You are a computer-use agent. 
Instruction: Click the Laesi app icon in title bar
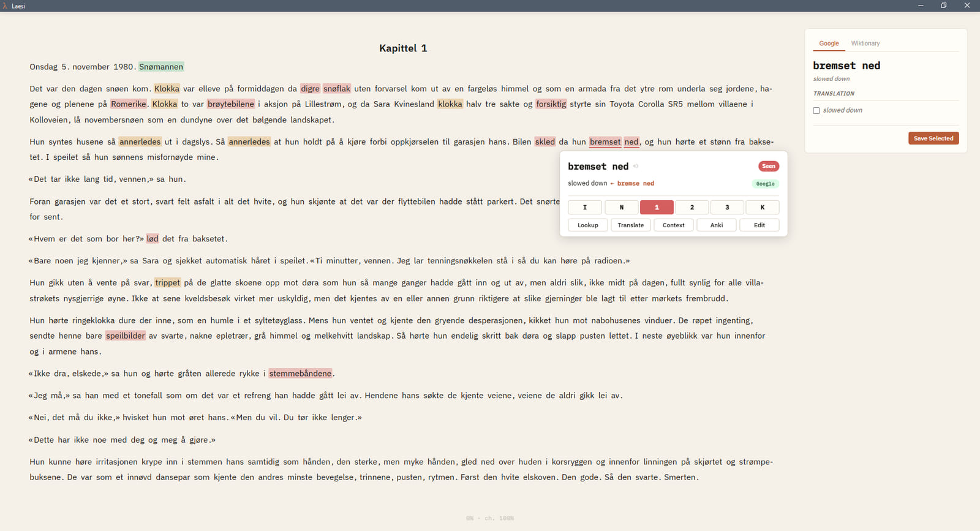tap(5, 6)
